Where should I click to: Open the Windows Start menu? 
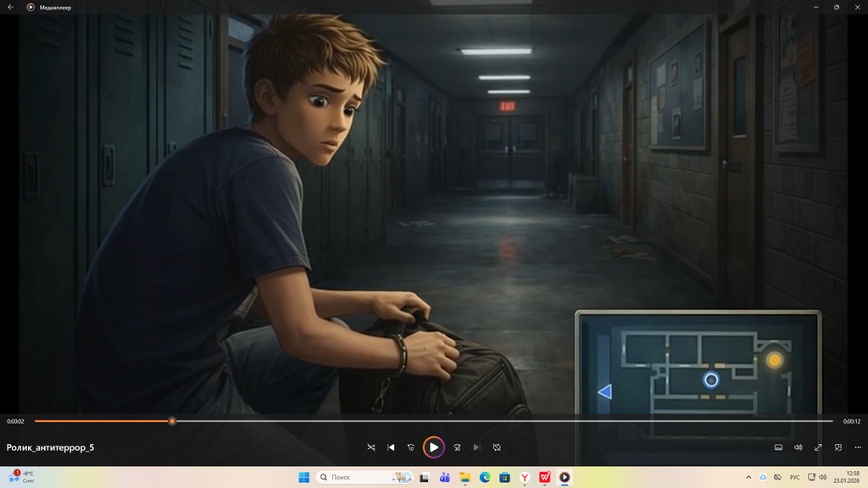coord(303,477)
